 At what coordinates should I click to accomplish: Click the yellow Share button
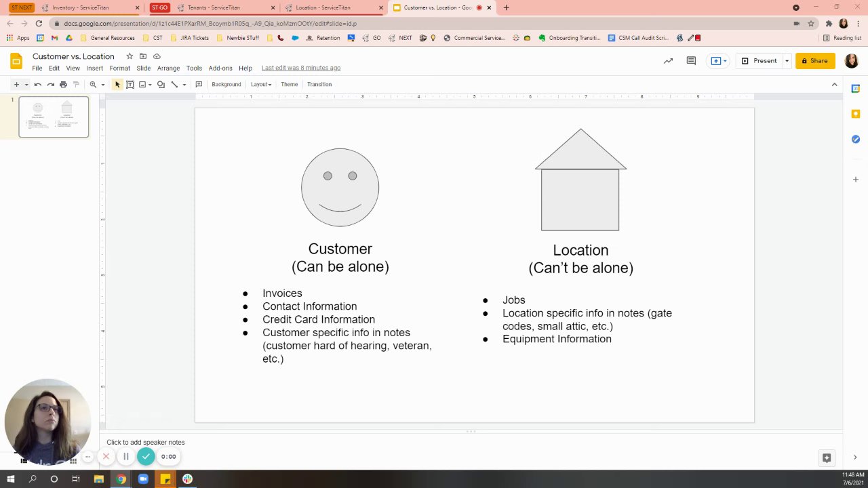pyautogui.click(x=815, y=61)
